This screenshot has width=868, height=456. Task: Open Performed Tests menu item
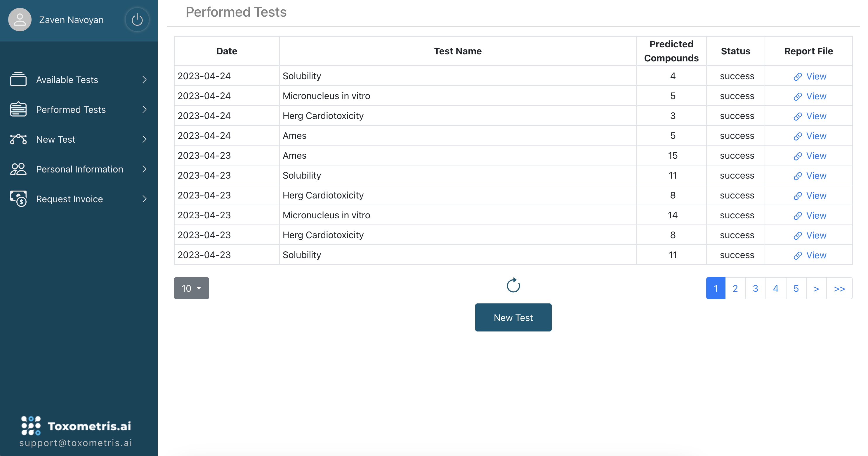pyautogui.click(x=79, y=109)
